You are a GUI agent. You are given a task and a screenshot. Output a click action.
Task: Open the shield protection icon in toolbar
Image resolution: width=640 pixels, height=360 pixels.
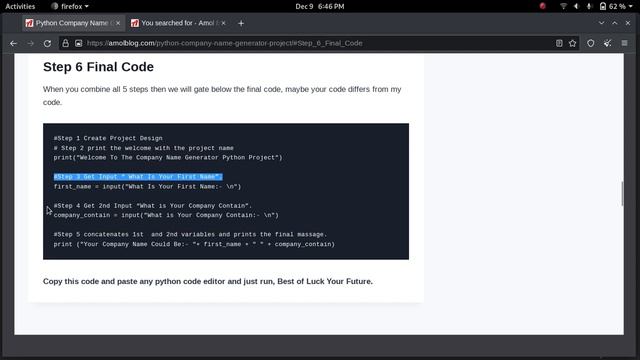tap(591, 43)
